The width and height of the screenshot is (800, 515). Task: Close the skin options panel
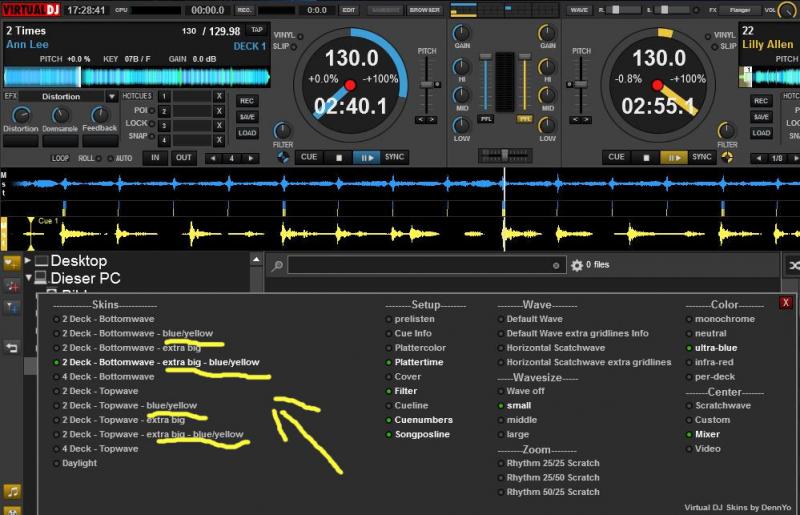[x=785, y=303]
